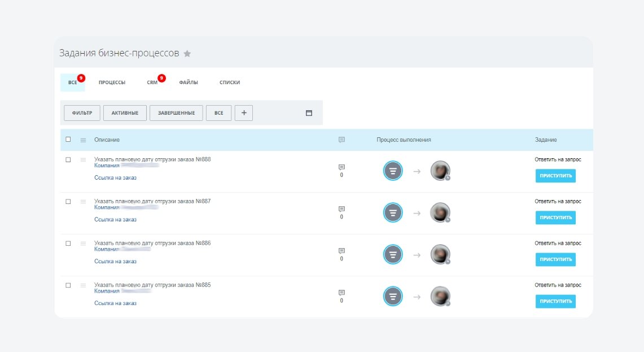Open the CRM tab
644x352 pixels.
point(152,82)
